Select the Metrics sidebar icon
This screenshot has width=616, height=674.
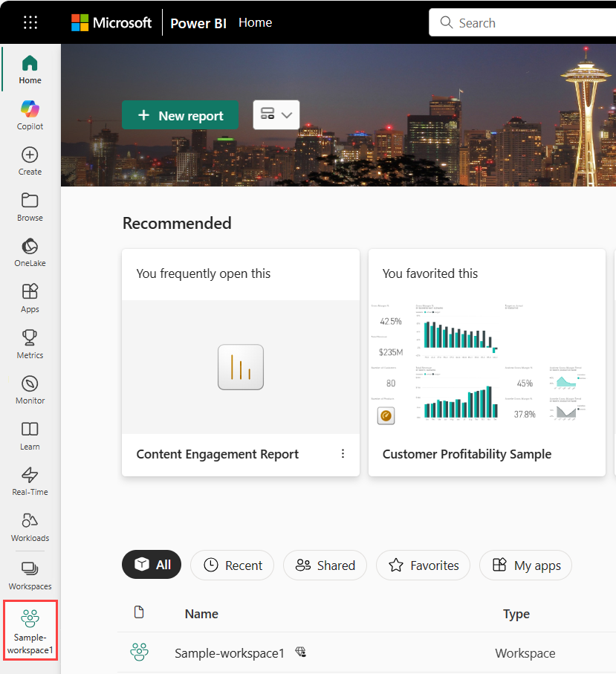click(30, 343)
